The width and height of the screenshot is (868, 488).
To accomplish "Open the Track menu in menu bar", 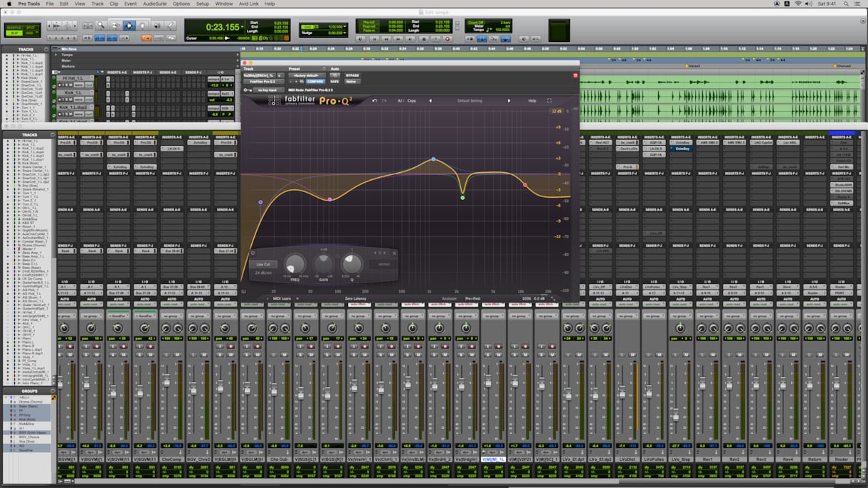I will [97, 4].
